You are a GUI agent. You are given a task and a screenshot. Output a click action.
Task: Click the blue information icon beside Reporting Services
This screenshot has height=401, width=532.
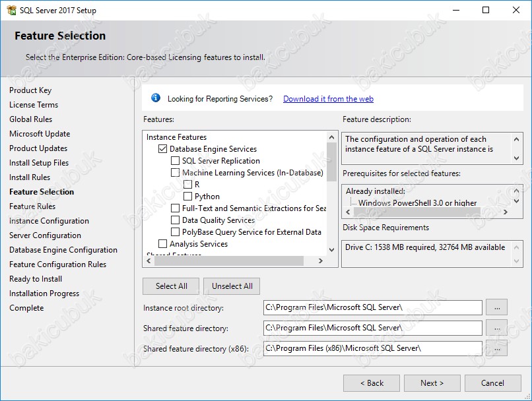click(x=156, y=98)
